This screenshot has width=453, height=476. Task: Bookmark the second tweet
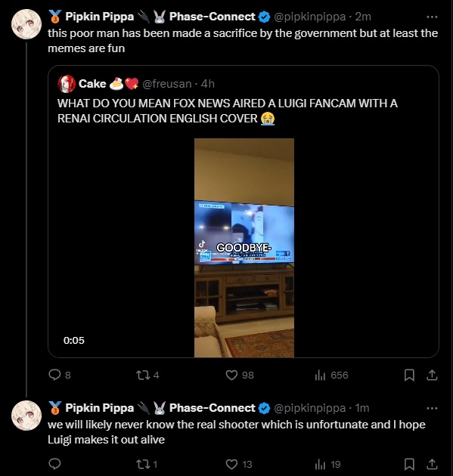click(409, 464)
